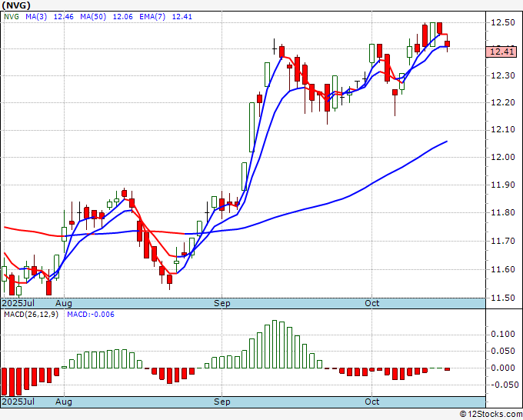Click the MACD:-0.006 value label
Viewport: 523px width, 420px height.
pyautogui.click(x=91, y=315)
